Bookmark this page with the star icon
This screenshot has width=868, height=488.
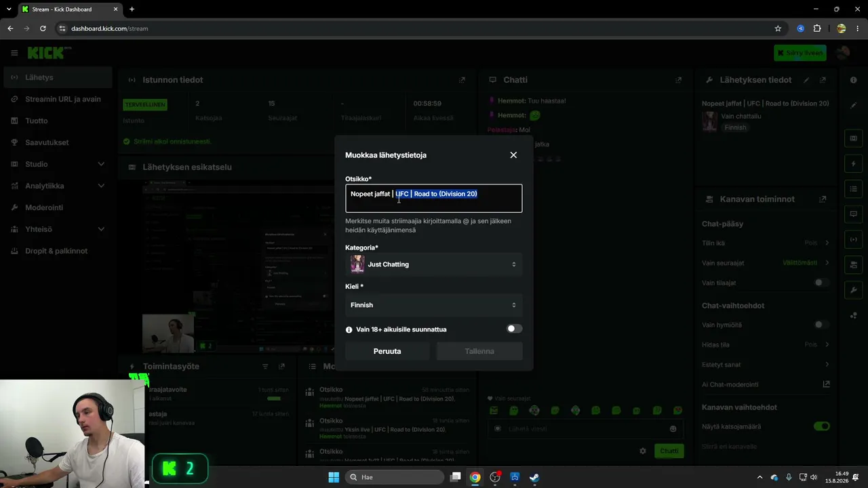pyautogui.click(x=778, y=28)
